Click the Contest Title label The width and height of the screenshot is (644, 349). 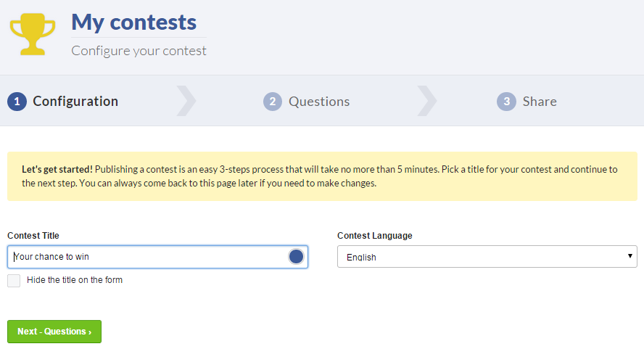[x=33, y=236]
